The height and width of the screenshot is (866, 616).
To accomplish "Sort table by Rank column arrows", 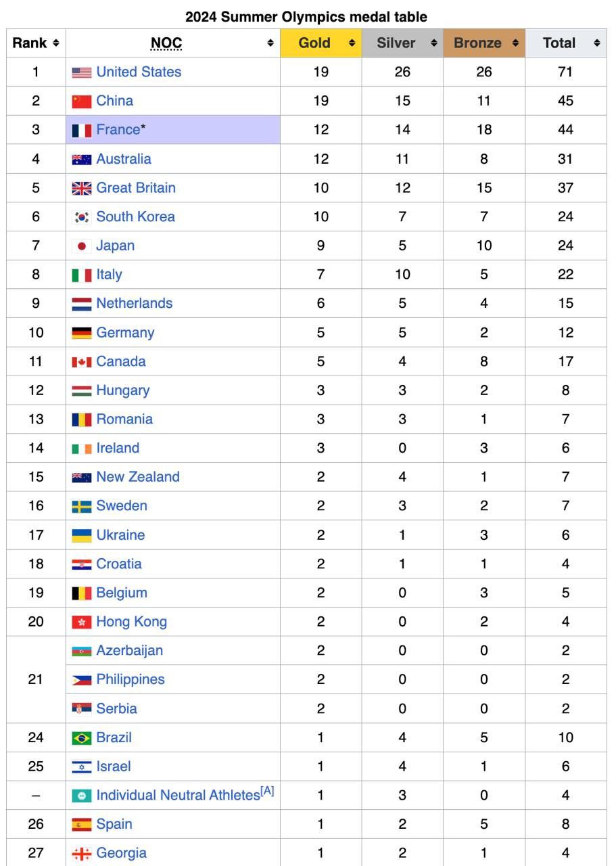I will point(55,43).
